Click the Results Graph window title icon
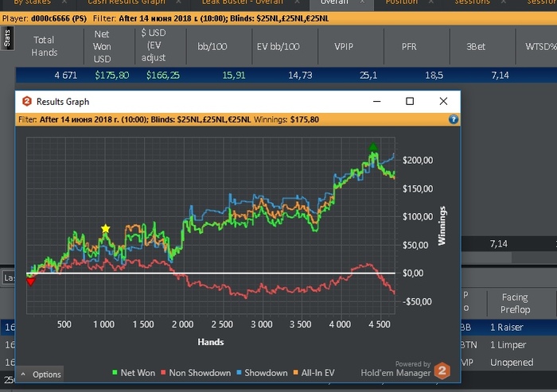Viewport: 557px width, 392px height. (27, 102)
